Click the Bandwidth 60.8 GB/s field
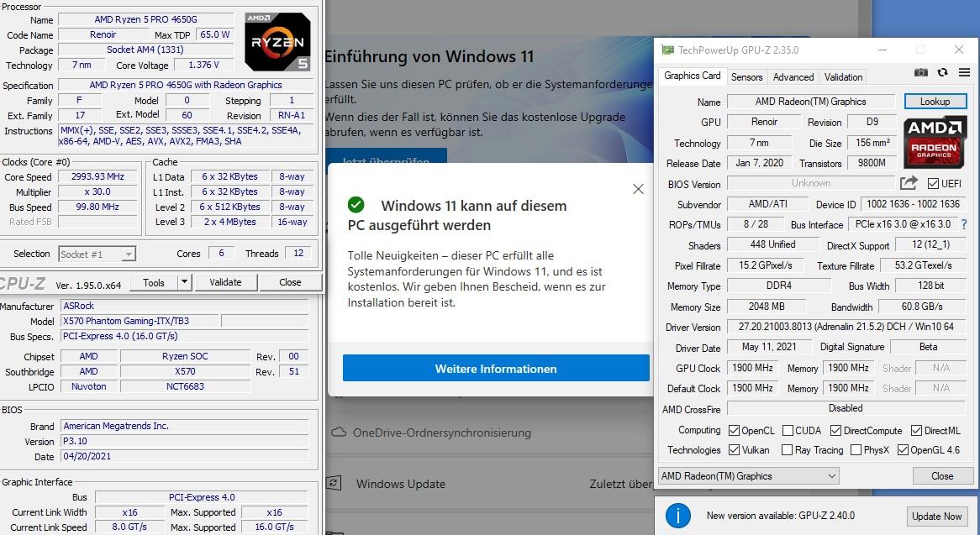 (922, 307)
